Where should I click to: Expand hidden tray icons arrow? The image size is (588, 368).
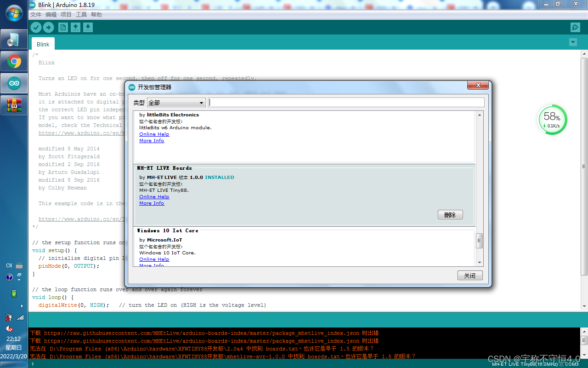pos(22,306)
